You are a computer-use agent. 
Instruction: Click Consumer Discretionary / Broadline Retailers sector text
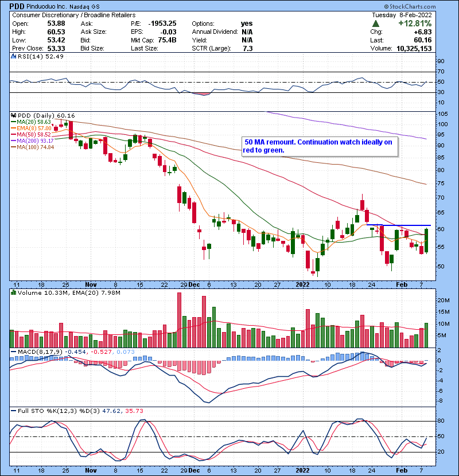74,15
